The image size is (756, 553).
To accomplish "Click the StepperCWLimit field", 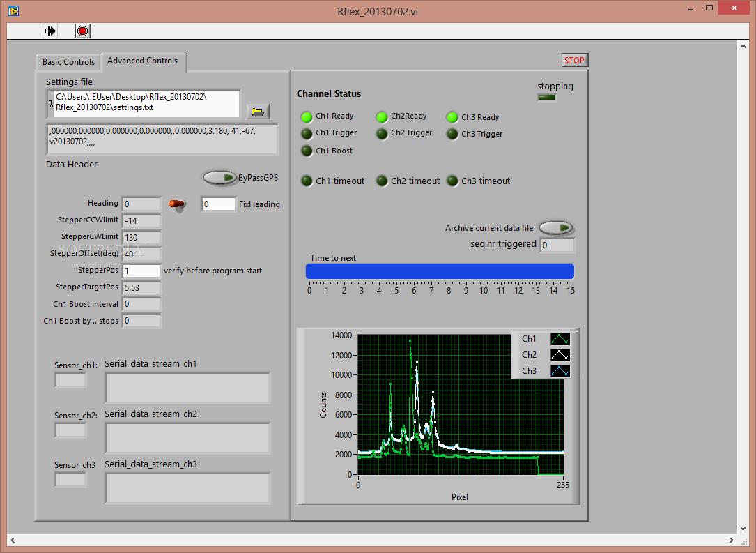I will (141, 237).
